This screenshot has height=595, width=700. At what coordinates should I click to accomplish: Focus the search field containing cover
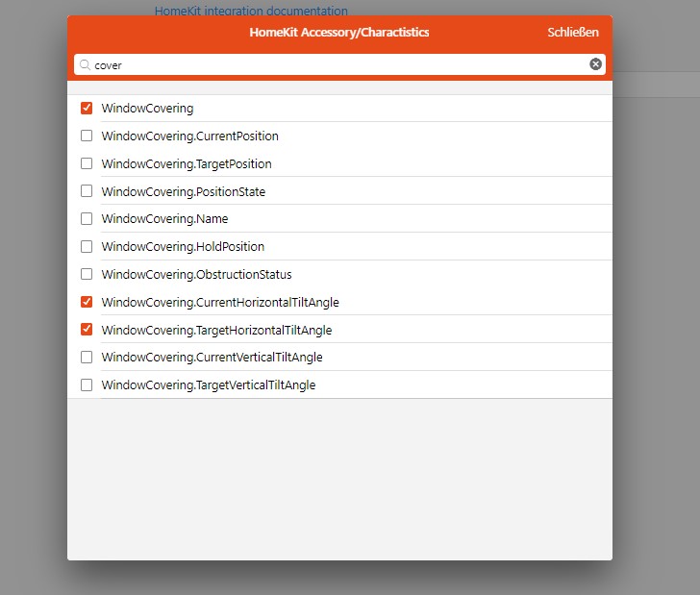point(339,64)
